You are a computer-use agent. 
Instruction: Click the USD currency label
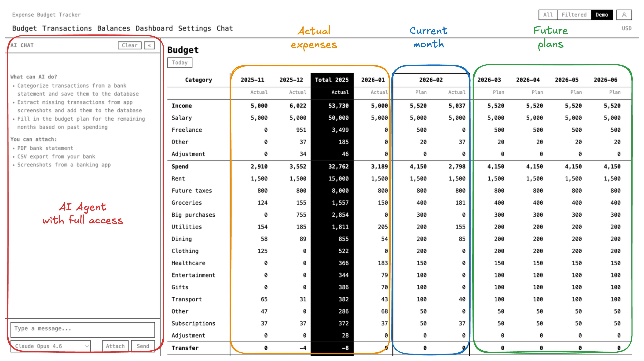pos(627,28)
